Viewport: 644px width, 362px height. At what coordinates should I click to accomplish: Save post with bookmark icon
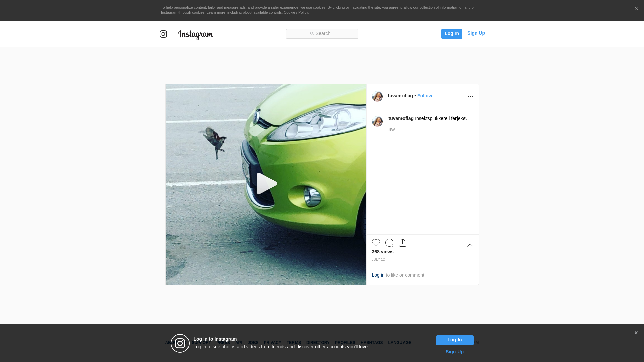470,243
